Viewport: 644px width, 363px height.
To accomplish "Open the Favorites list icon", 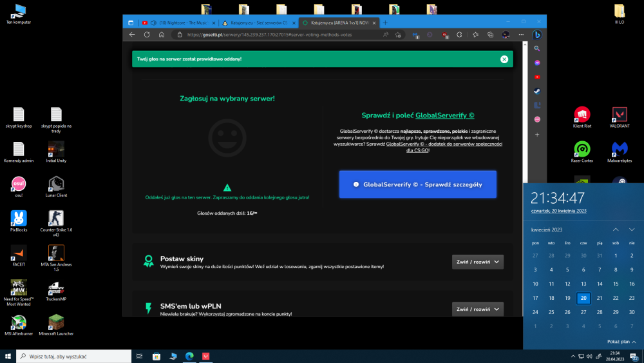I will tap(475, 35).
